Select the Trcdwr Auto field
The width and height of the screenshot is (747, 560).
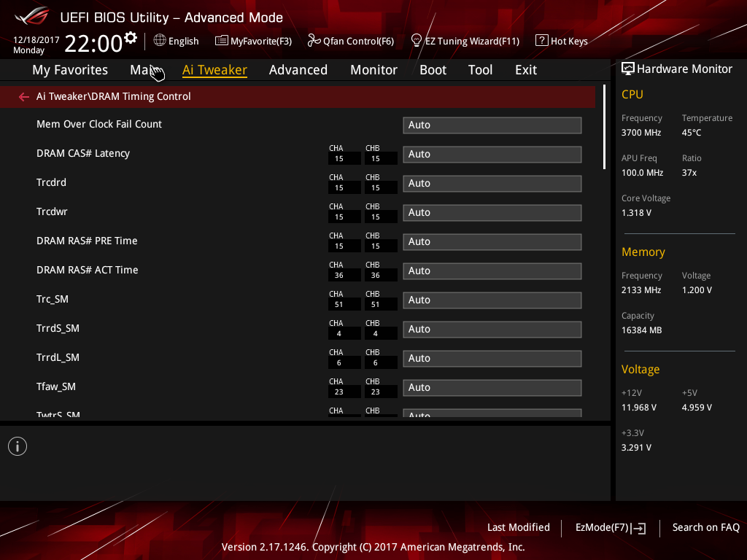[x=492, y=213]
